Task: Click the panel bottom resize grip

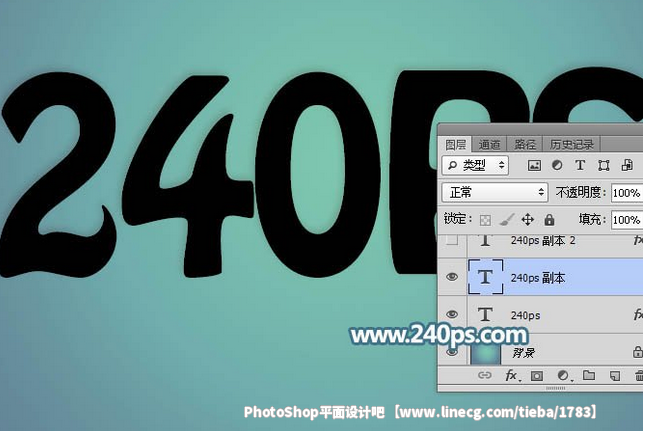Action: [x=556, y=388]
